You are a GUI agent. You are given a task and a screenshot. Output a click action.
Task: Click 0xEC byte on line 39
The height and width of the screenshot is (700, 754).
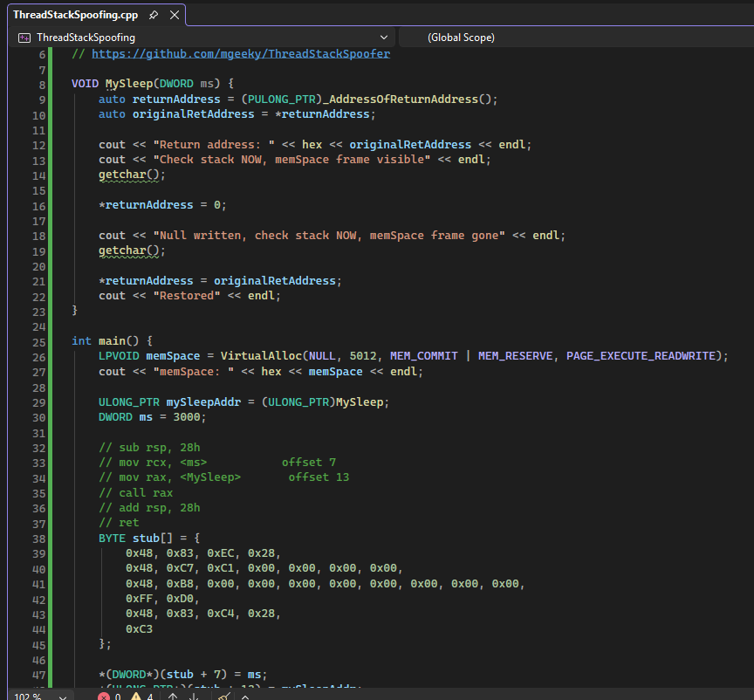point(221,553)
